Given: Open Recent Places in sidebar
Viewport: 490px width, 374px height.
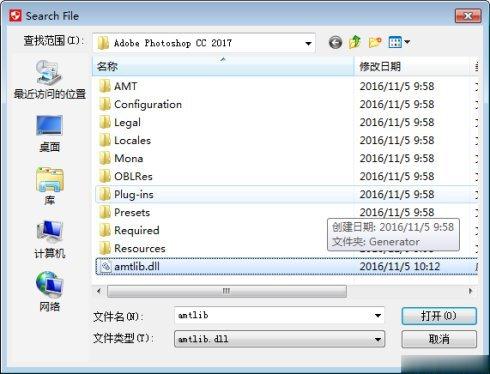Looking at the screenshot, I should (49, 79).
